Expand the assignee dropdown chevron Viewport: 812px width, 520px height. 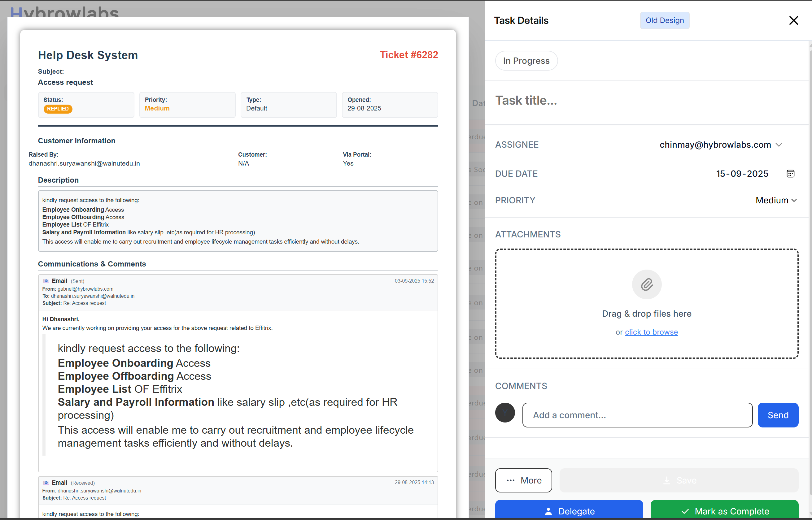tap(779, 145)
